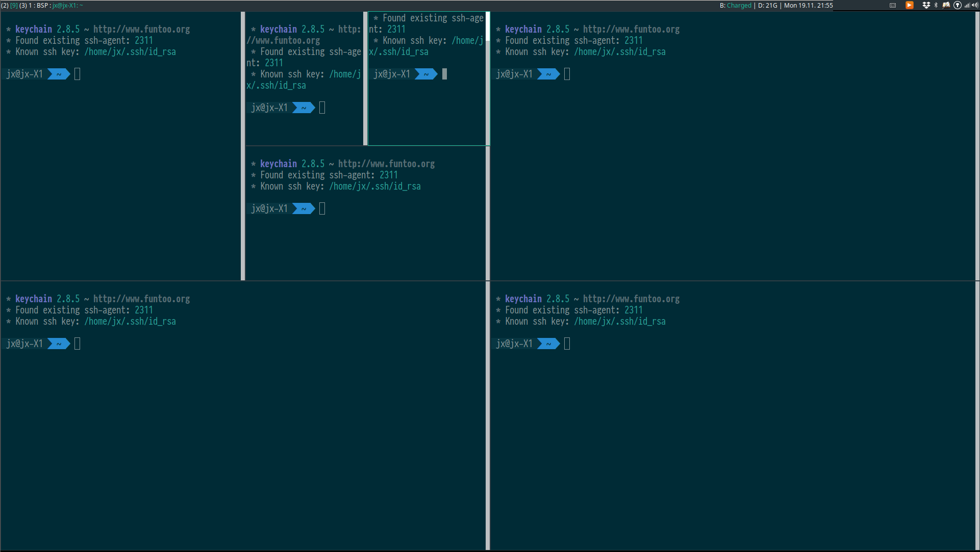Click the battery status 'B: Charged' indicator
Screen dimensions: 980x552
[x=735, y=5]
